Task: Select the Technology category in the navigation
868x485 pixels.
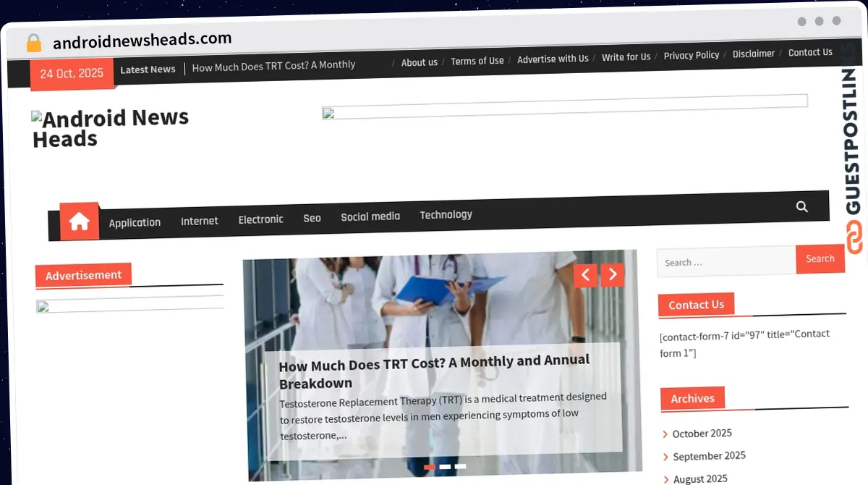Action: pos(446,214)
